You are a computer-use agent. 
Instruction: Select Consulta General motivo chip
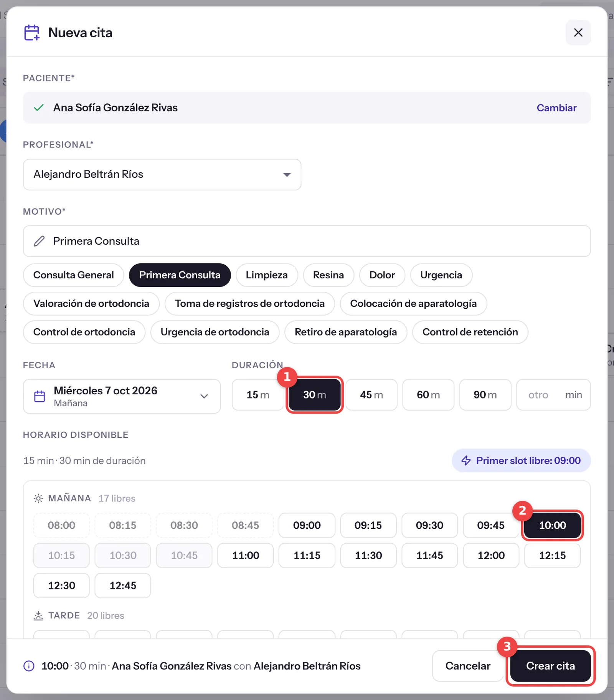point(74,275)
